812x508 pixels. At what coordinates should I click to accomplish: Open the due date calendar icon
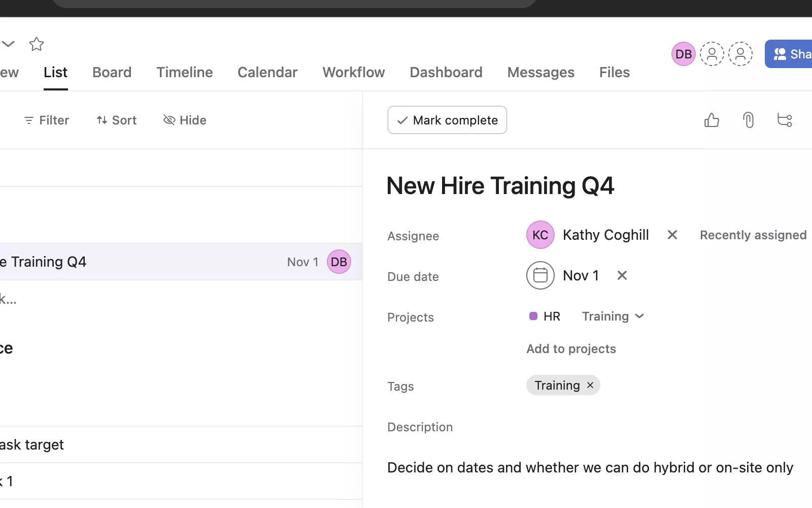540,275
